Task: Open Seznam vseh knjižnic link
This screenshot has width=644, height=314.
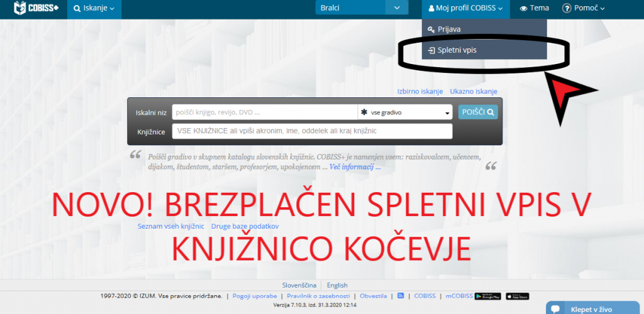Action: point(171,226)
